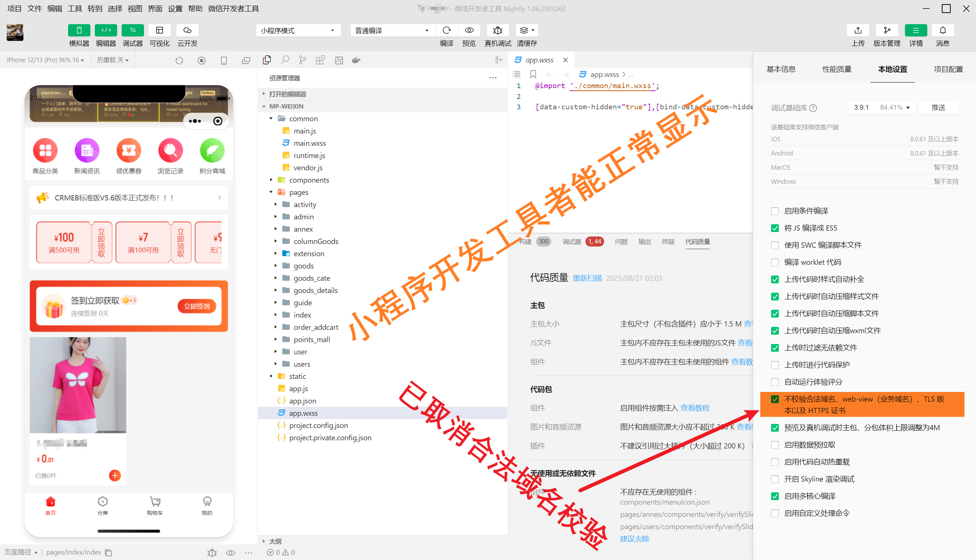Viewport: 976px width, 560px height.
Task: Start real device debugging (真机调试)
Action: [x=497, y=30]
